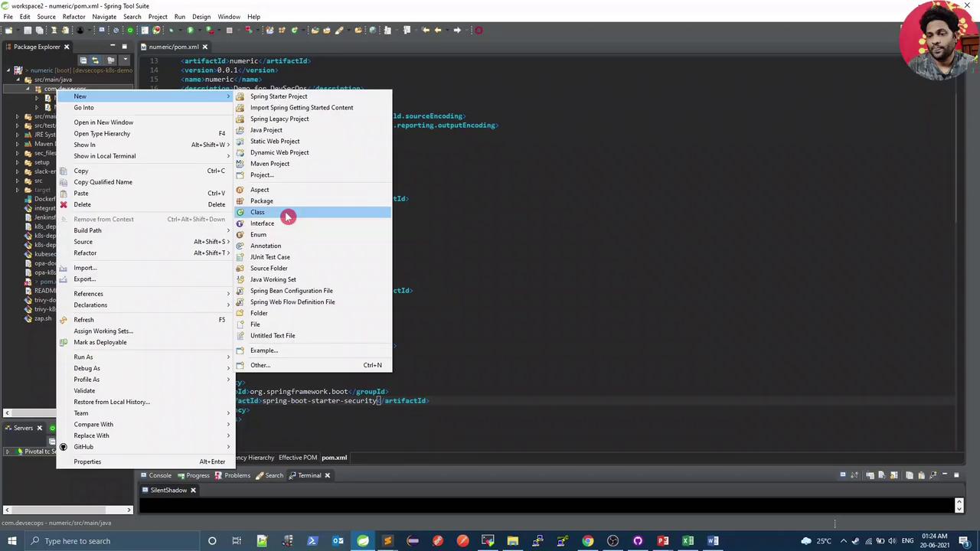This screenshot has height=551, width=980.
Task: Open the Search tab in bottom panel
Action: [x=269, y=475]
